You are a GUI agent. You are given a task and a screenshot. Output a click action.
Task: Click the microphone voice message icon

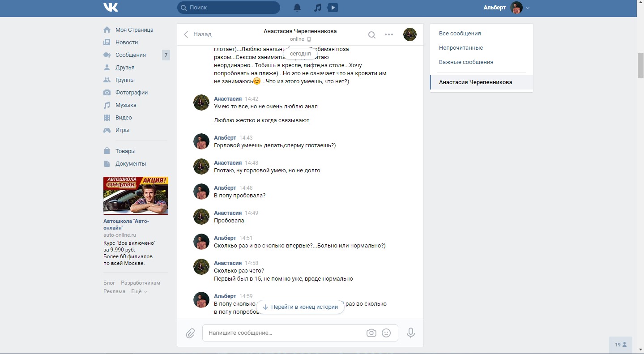[410, 333]
